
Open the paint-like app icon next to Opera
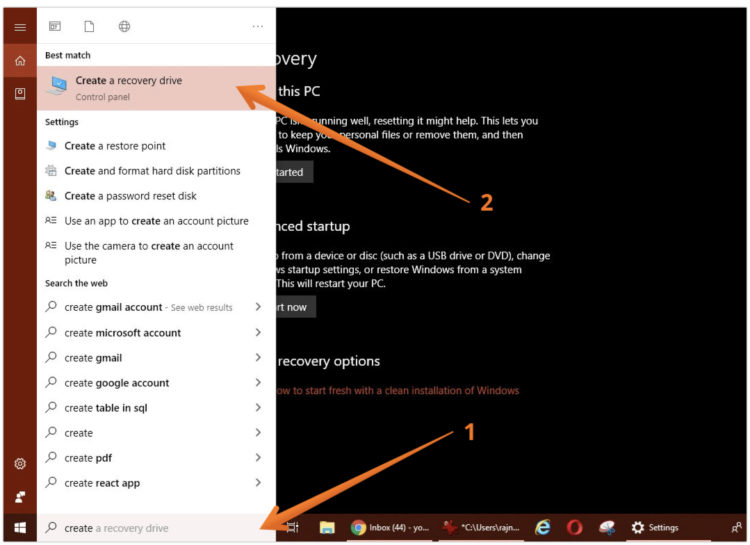pos(607,527)
